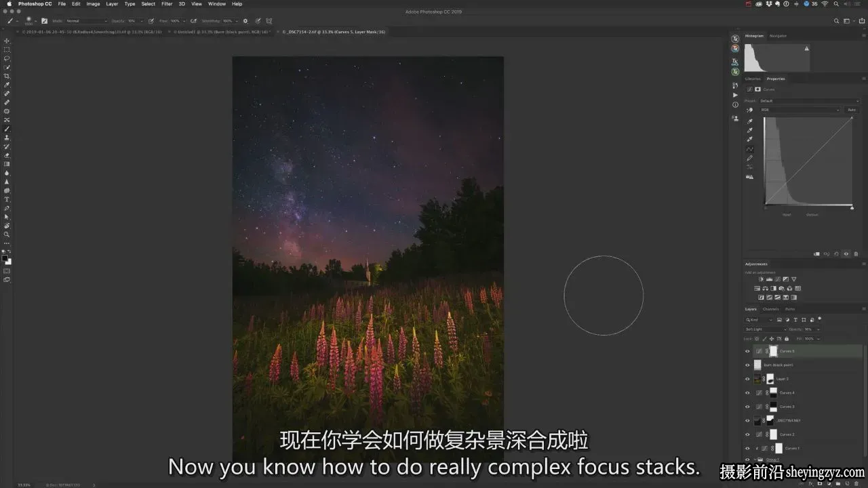Expand the Group 1 layer group

point(756,460)
